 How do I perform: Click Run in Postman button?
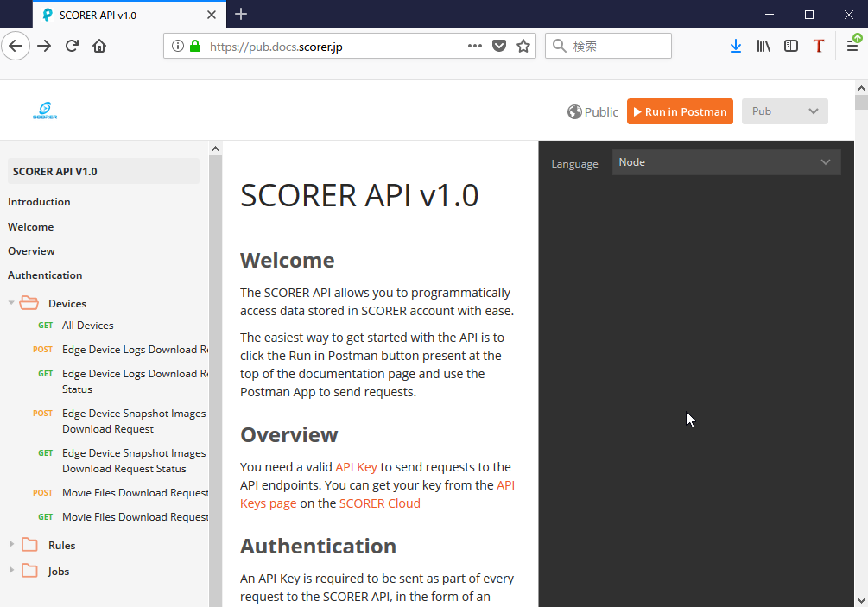coord(680,111)
